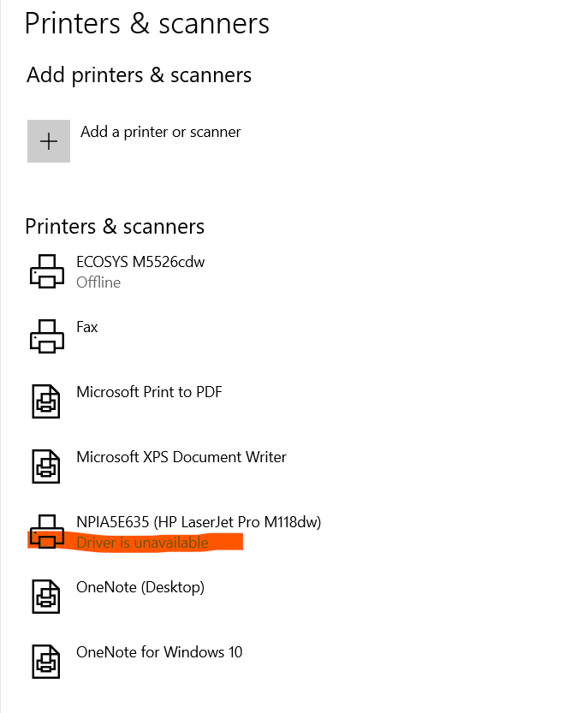Click the Fax device icon
Viewport: 588px width, 713px height.
[x=47, y=336]
